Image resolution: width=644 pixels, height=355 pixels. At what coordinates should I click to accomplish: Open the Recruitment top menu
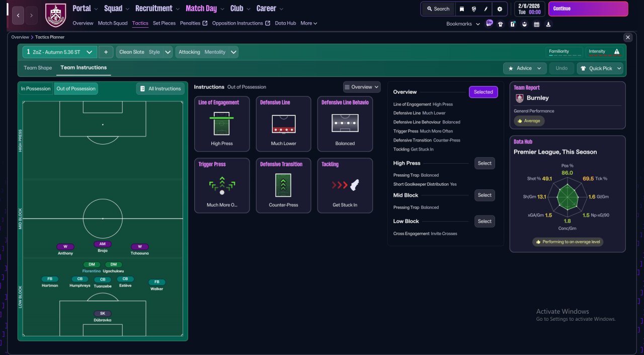point(157,9)
